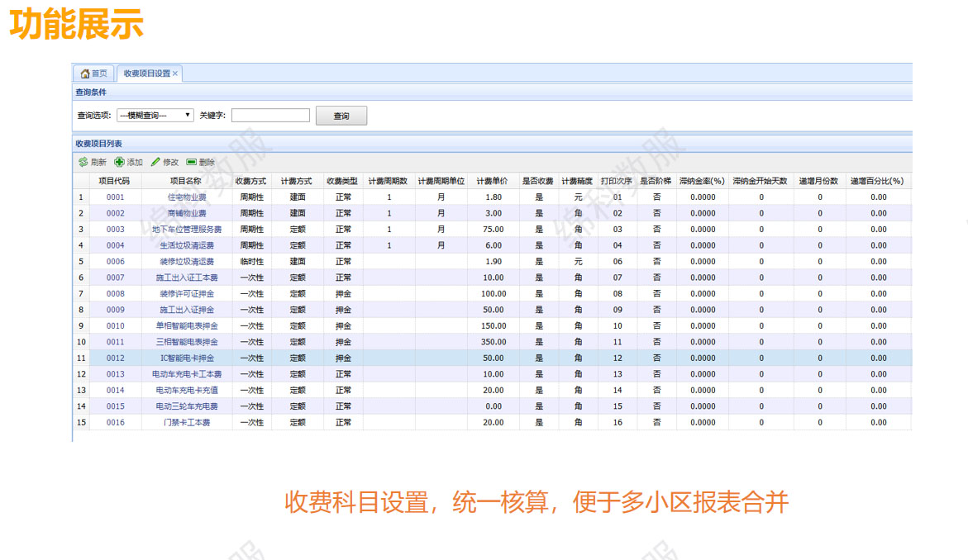Sort by 计费精度 column header

(x=577, y=182)
